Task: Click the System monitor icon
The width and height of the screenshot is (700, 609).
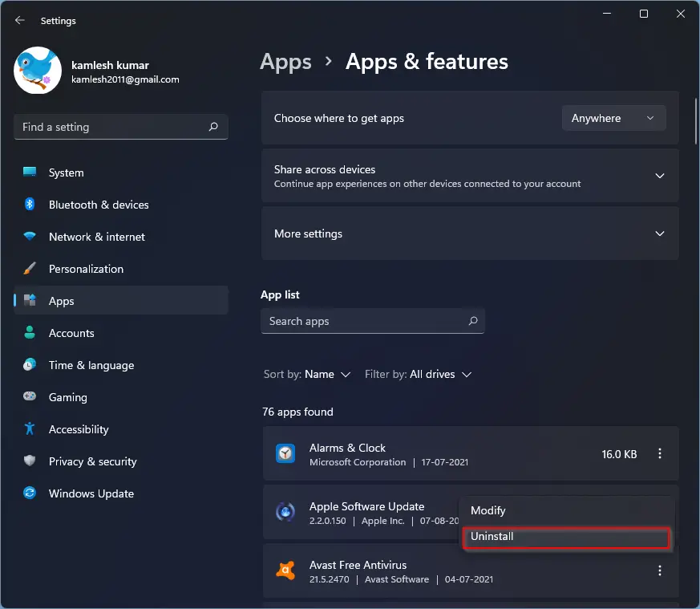Action: (x=30, y=172)
